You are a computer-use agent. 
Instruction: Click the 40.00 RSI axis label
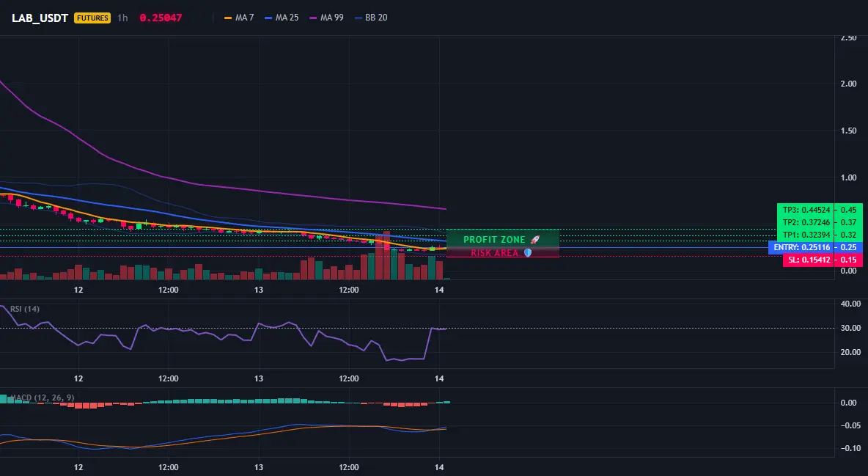pos(850,304)
